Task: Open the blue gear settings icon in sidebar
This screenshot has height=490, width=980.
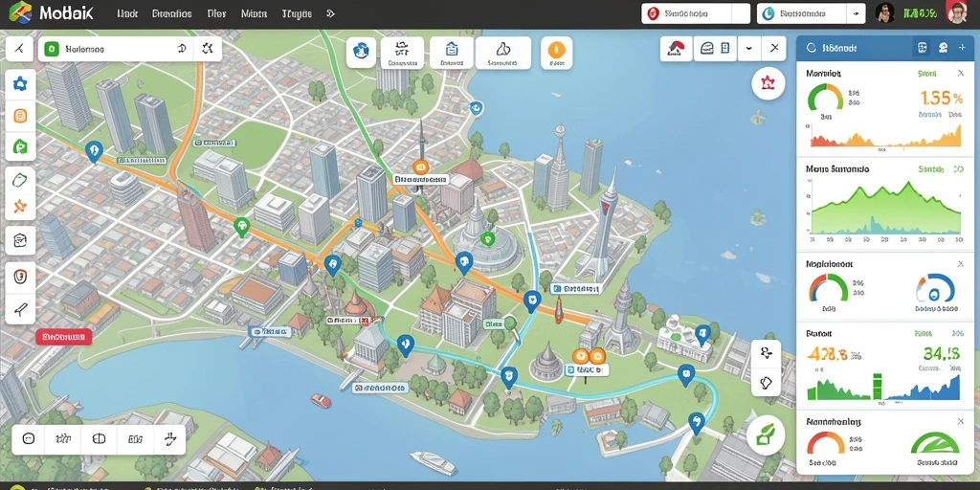Action: coord(20,84)
